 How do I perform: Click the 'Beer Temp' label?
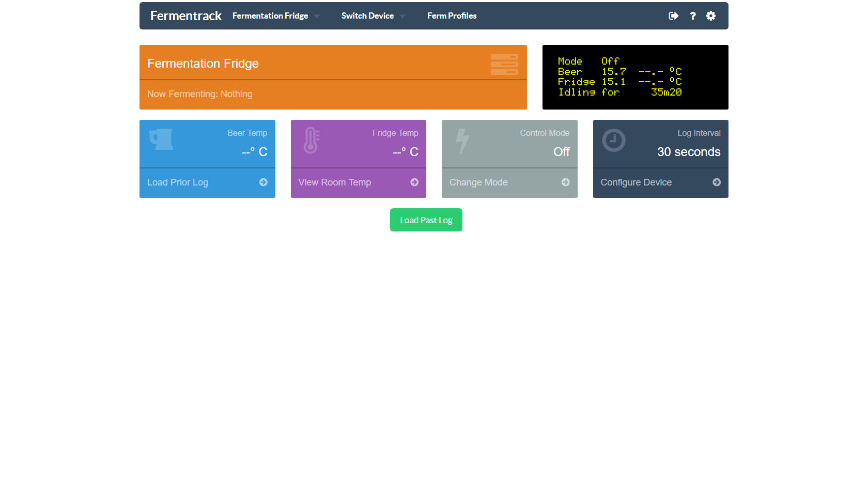[247, 133]
